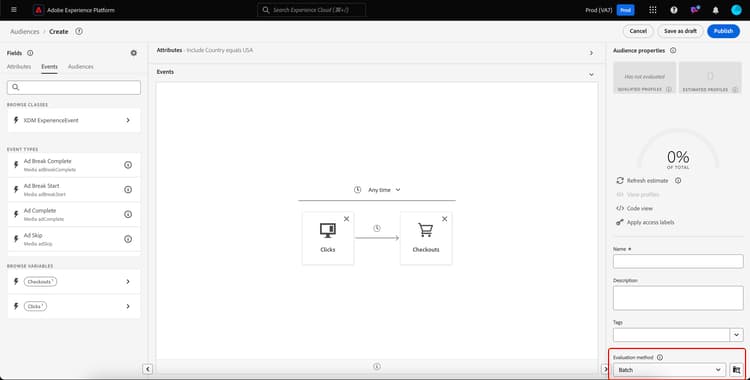
Task: Expand the Clicks variable row
Action: [x=74, y=306]
